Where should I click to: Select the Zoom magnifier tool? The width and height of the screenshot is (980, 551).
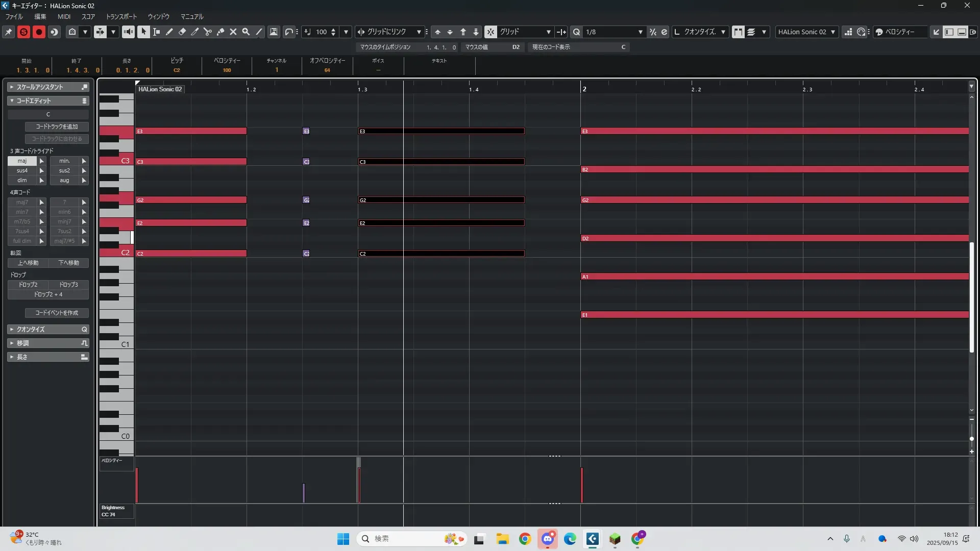point(246,32)
